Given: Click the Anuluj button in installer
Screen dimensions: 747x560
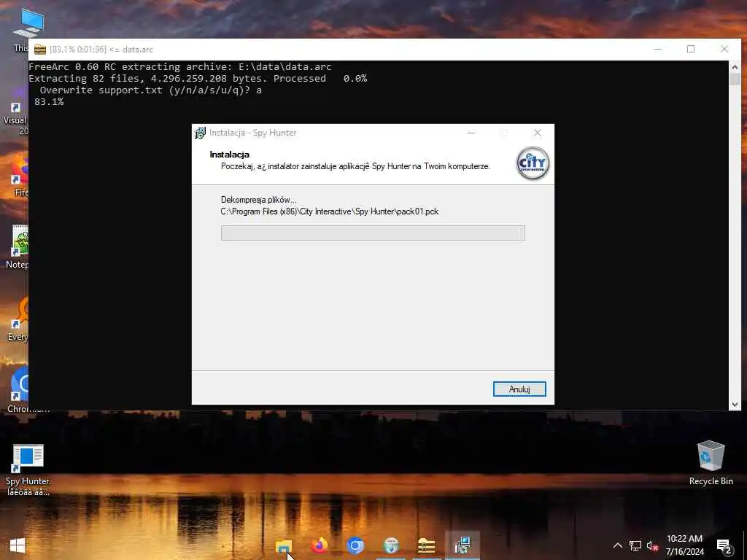Looking at the screenshot, I should 519,389.
